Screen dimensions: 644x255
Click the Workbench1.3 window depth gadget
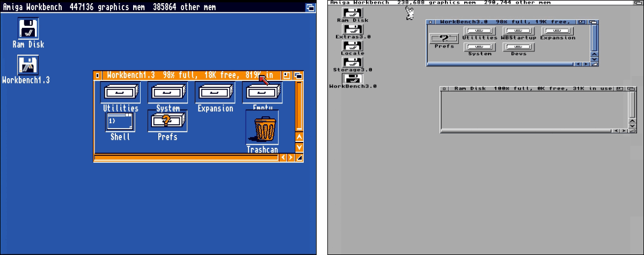(298, 76)
